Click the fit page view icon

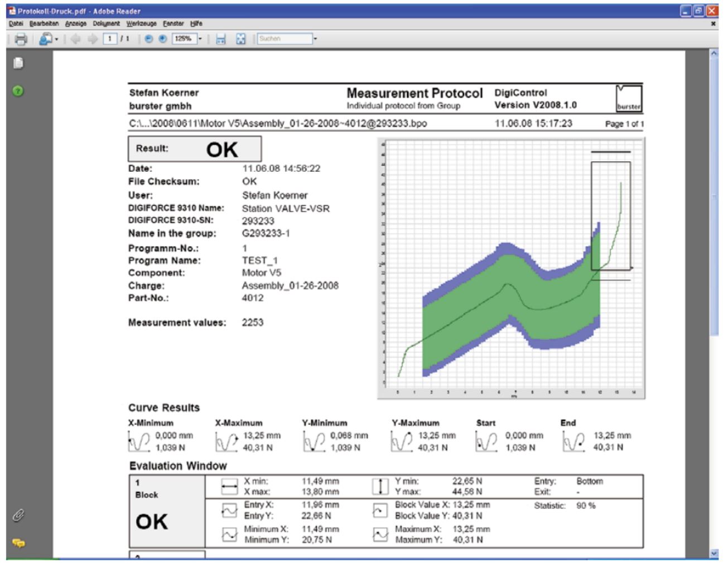[x=240, y=39]
